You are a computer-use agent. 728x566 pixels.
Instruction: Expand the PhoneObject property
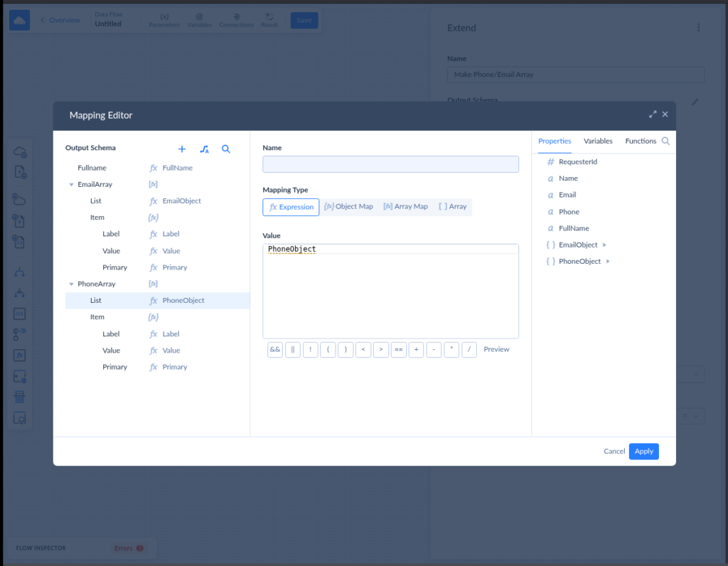point(608,262)
